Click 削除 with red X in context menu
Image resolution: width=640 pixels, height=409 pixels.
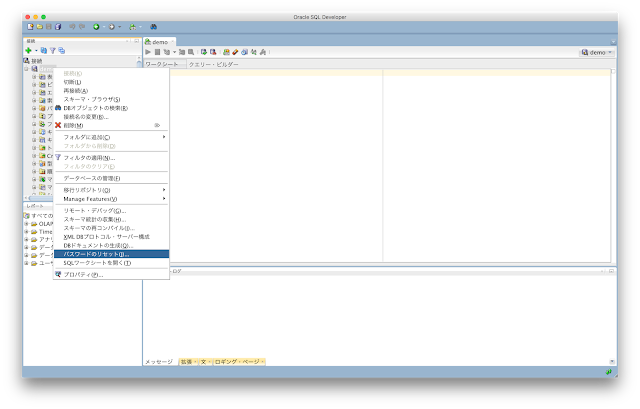click(111, 125)
